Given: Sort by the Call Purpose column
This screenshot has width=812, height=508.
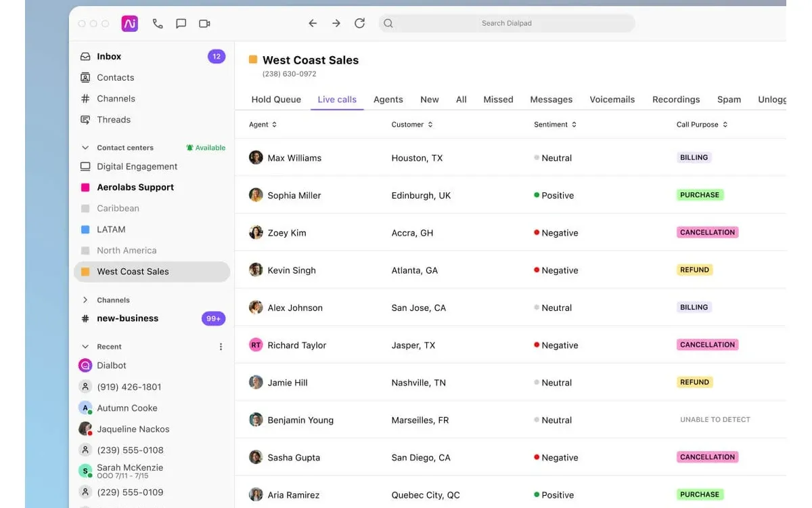Looking at the screenshot, I should (x=702, y=125).
